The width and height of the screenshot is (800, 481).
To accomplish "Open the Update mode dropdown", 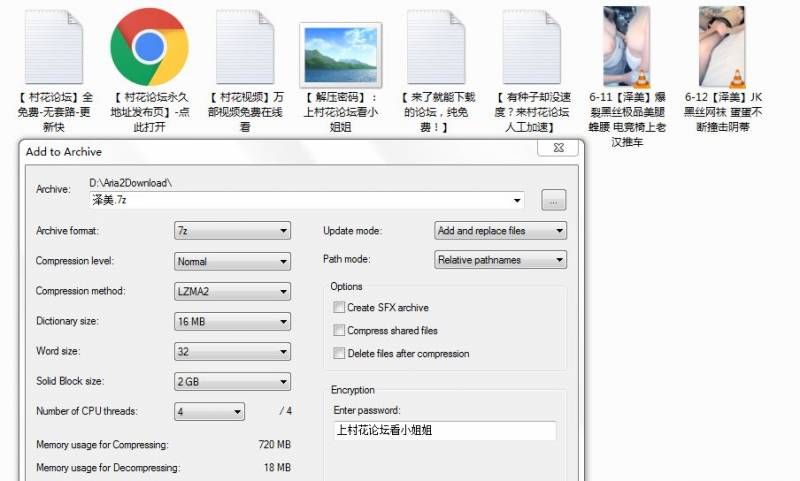I will [500, 231].
